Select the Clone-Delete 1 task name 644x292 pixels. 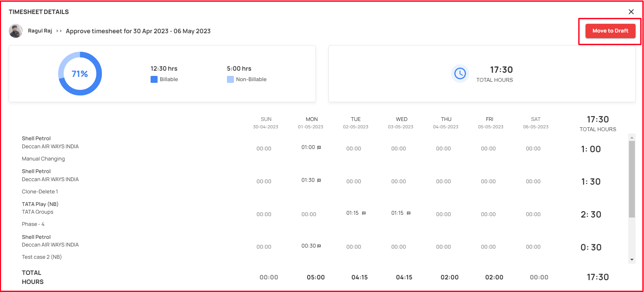(40, 192)
